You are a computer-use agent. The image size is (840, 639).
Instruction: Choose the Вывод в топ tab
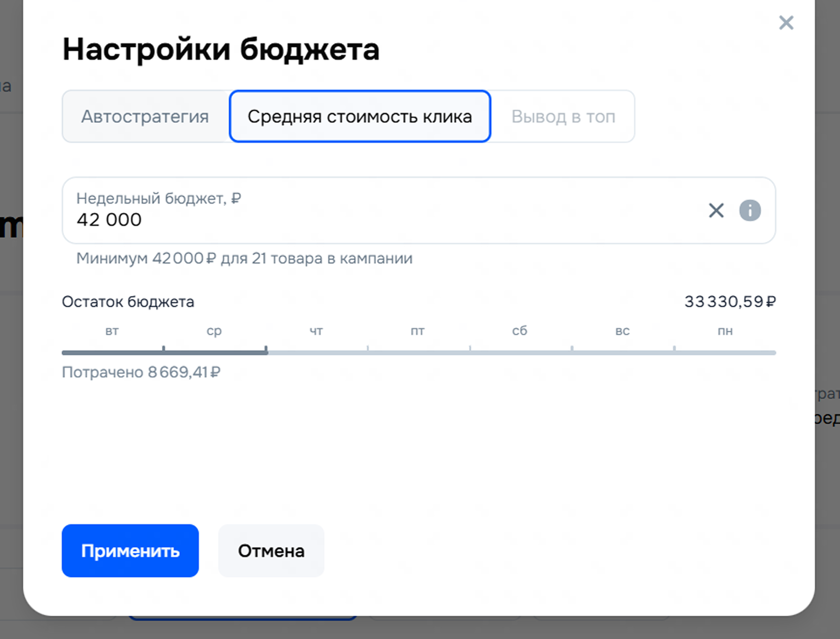[563, 116]
